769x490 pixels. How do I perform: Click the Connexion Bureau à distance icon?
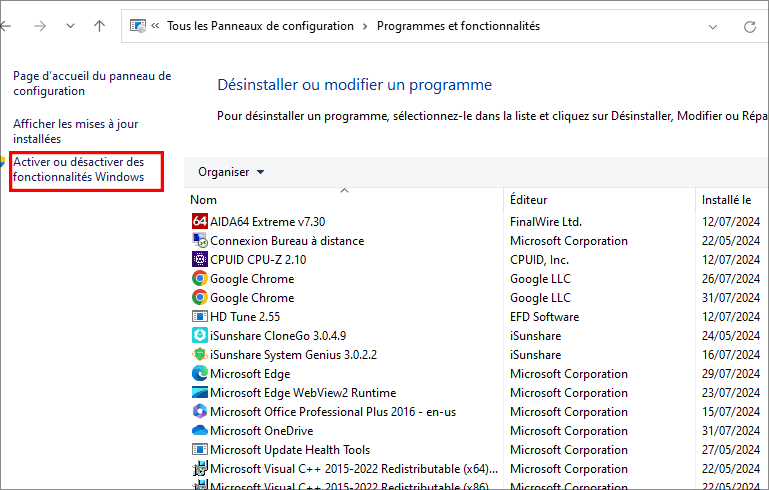click(200, 240)
